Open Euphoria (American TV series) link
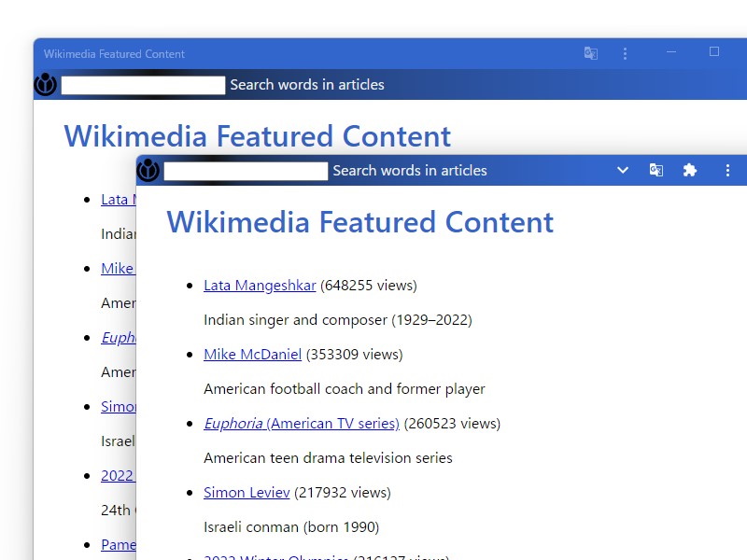 click(302, 424)
